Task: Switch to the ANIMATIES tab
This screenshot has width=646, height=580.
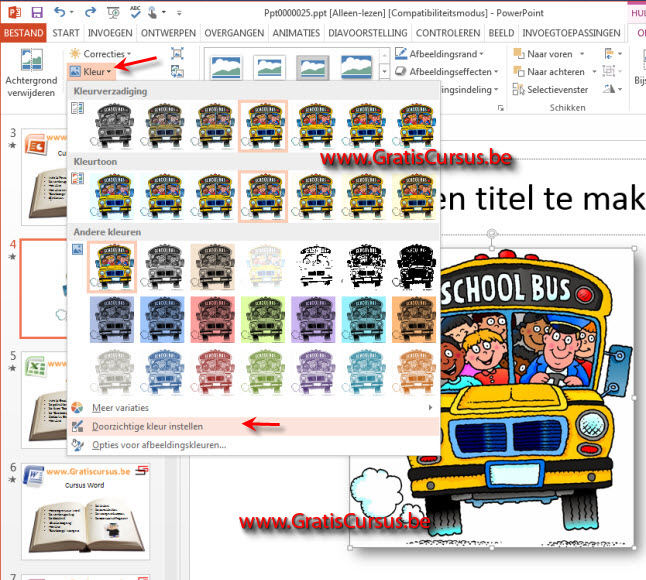Action: point(296,33)
